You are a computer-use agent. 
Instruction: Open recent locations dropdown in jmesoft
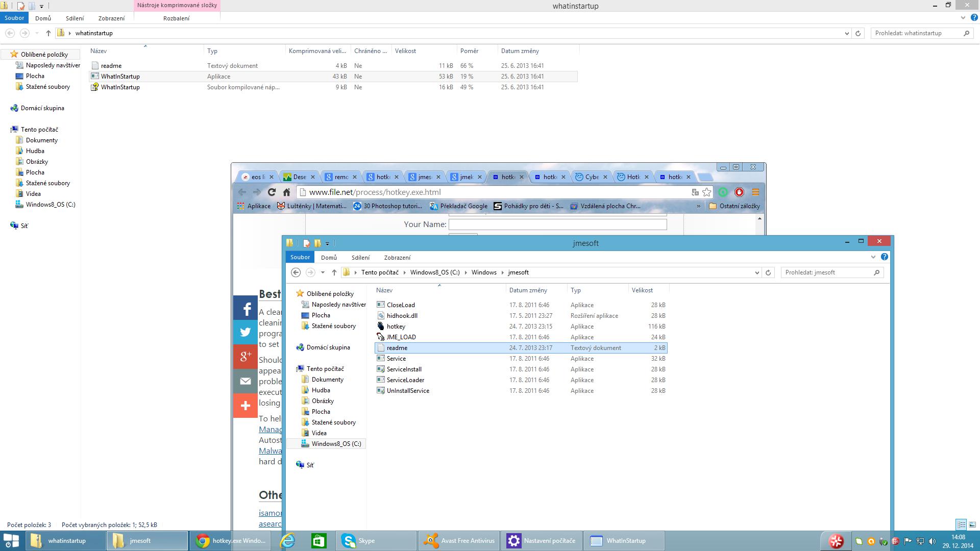point(323,272)
